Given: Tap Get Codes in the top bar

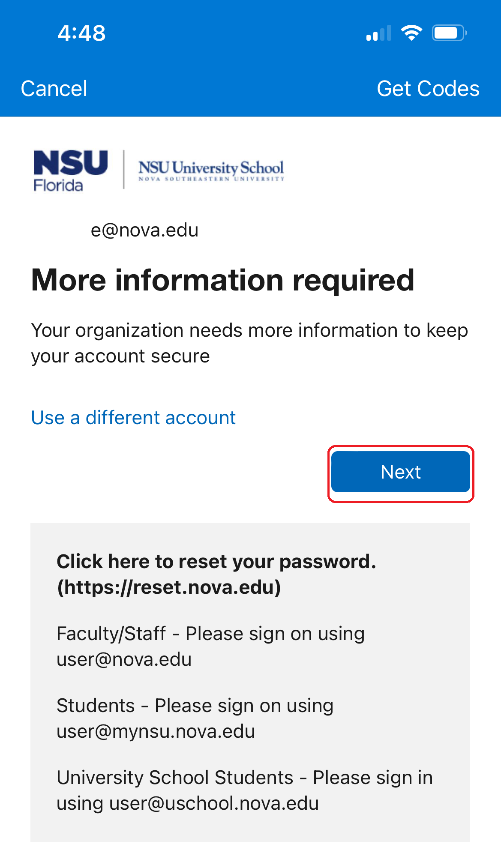Looking at the screenshot, I should coord(428,89).
